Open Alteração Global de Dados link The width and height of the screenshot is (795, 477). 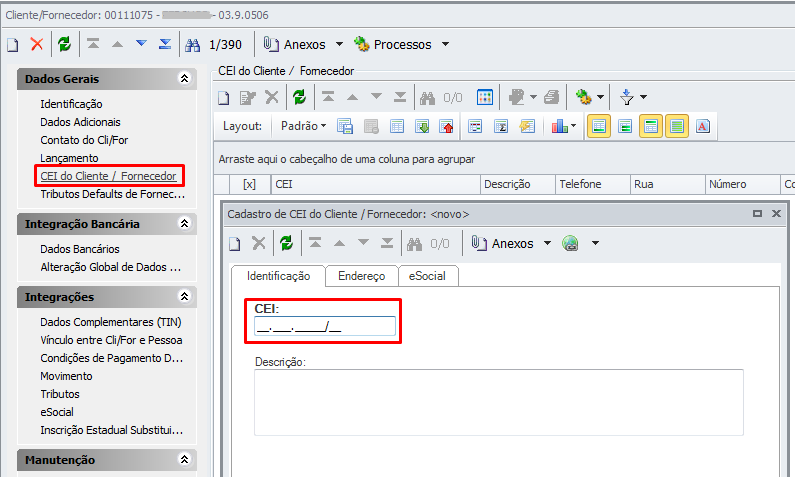[111, 267]
